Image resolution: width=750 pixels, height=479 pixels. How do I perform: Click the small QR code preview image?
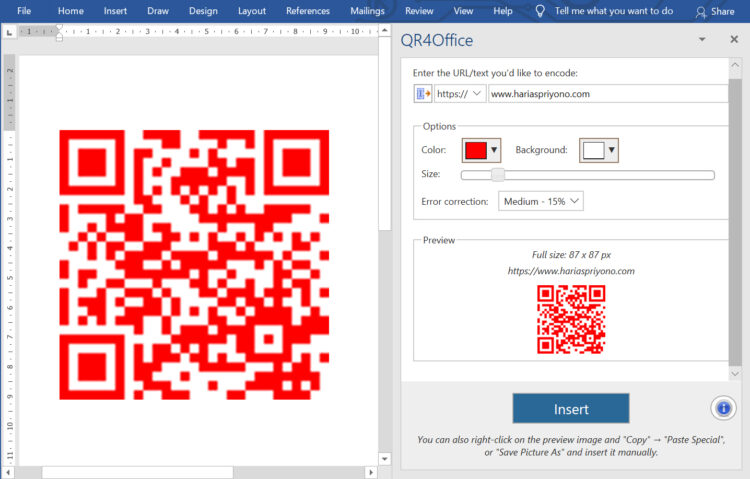point(571,319)
